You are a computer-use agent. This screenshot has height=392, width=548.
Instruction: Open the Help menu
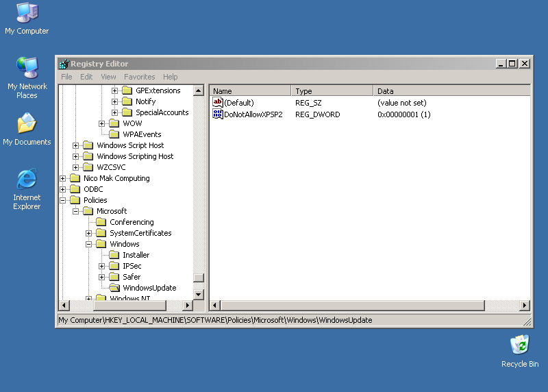click(x=170, y=77)
